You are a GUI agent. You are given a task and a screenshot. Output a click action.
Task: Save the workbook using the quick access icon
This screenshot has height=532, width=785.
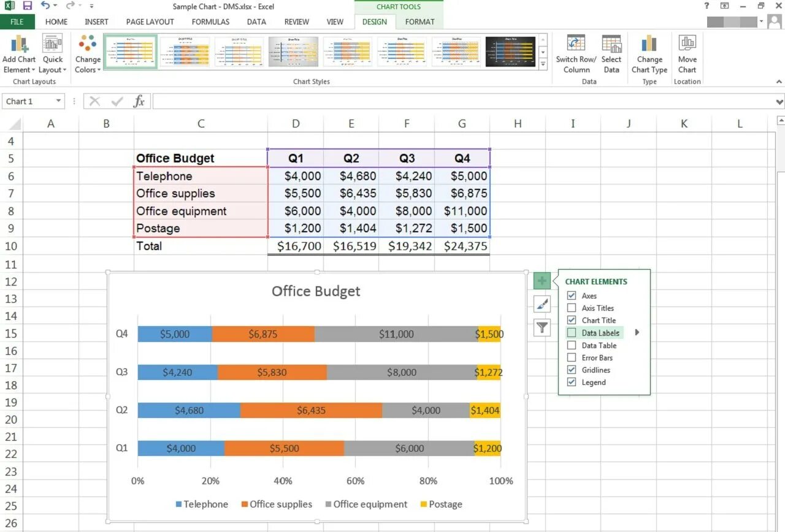(x=28, y=6)
